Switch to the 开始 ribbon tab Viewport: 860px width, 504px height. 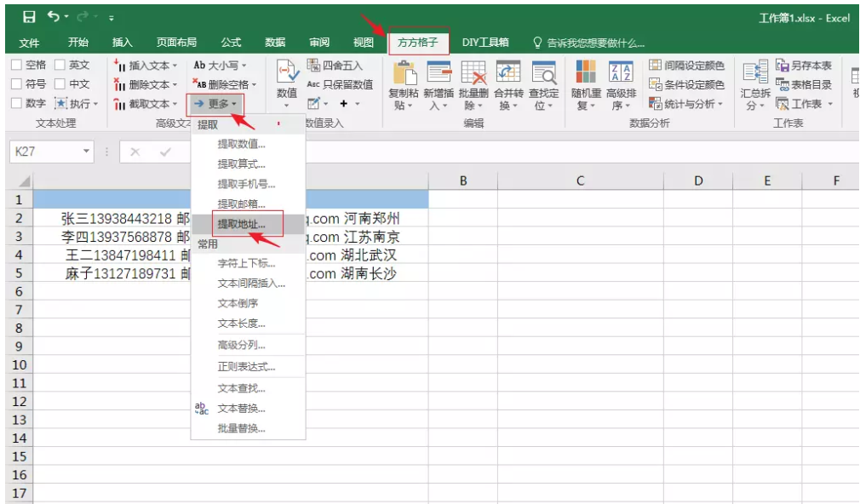pos(77,43)
